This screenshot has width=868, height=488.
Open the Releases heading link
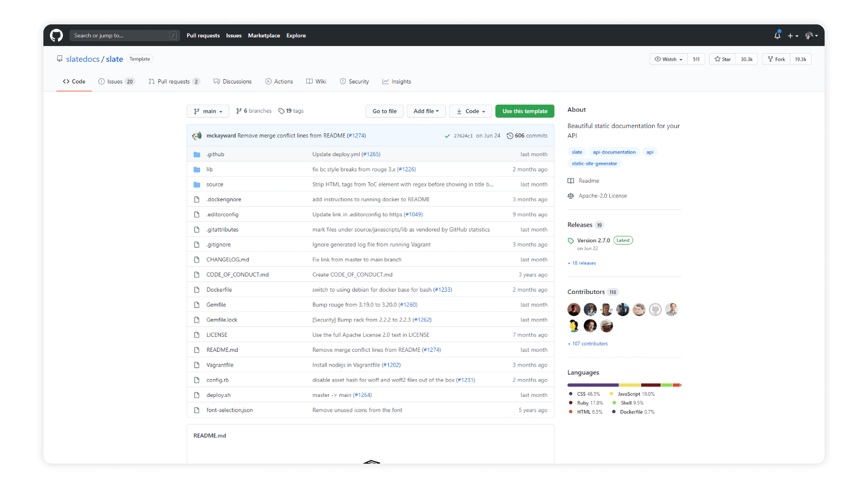point(580,225)
